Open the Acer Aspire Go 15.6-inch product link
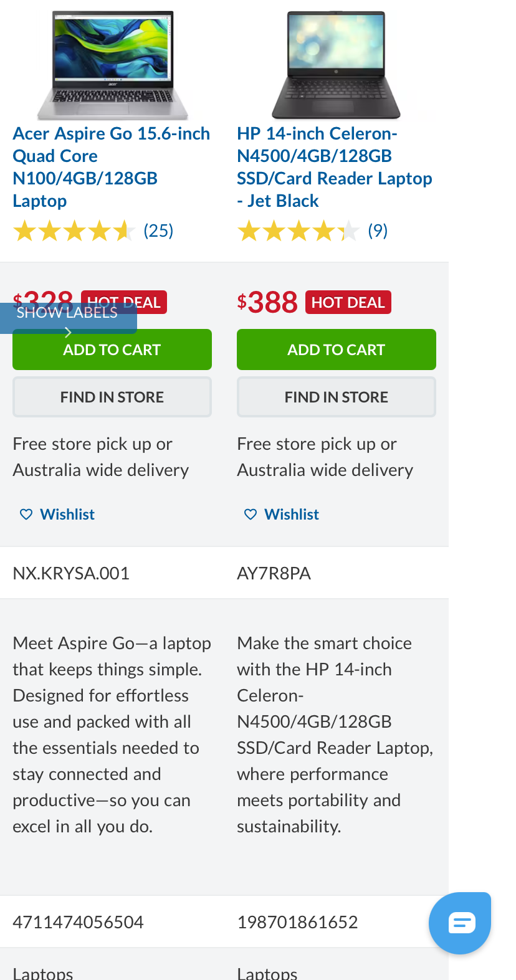Image resolution: width=516 pixels, height=980 pixels. pyautogui.click(x=111, y=167)
